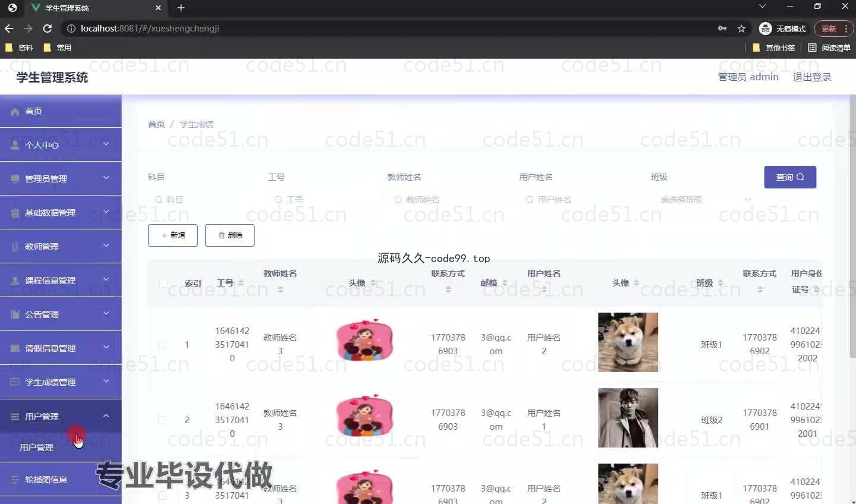856x504 pixels.
Task: Click the Shiba dog avatar in row 1
Action: [628, 342]
